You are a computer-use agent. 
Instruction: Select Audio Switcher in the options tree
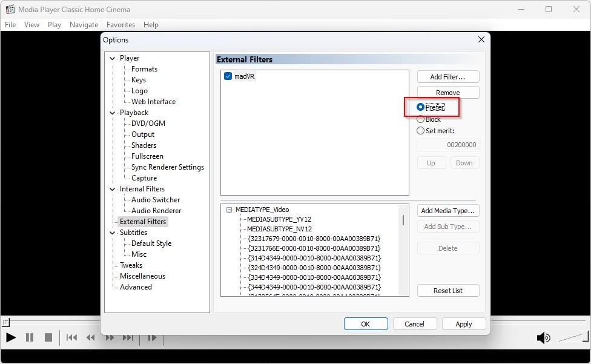pyautogui.click(x=156, y=200)
